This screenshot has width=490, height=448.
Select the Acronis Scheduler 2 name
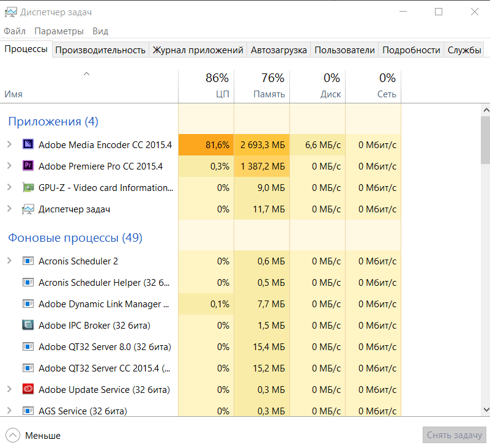(78, 261)
